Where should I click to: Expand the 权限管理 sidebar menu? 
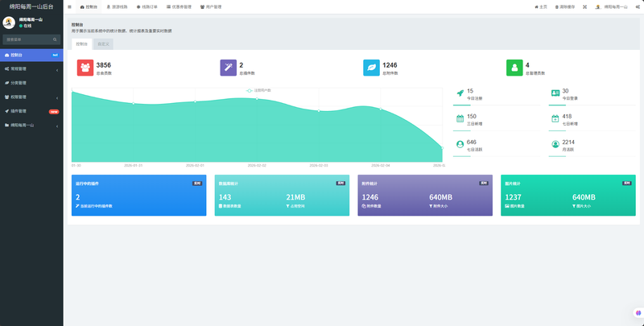pyautogui.click(x=31, y=97)
